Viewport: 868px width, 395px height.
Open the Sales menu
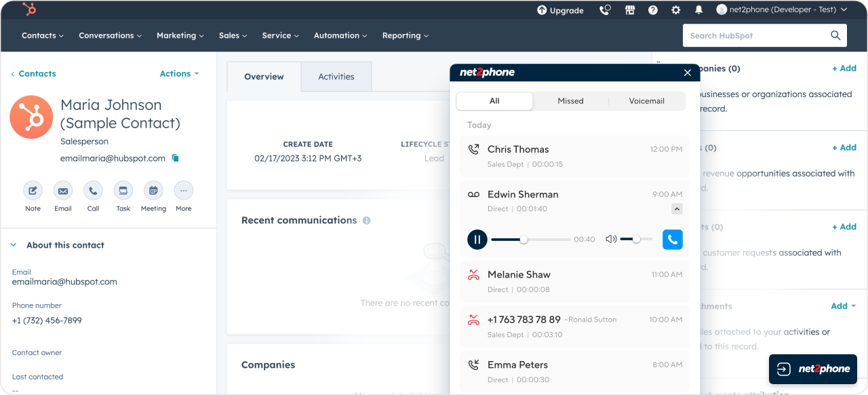(233, 35)
